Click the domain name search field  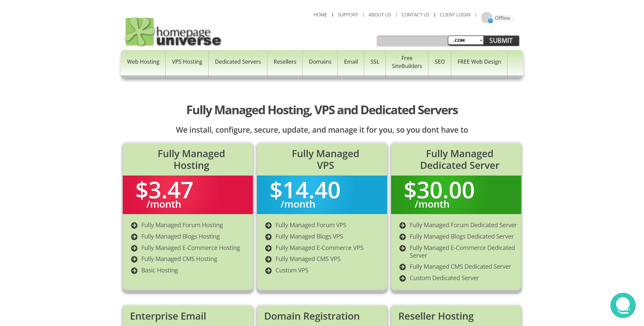tap(412, 41)
